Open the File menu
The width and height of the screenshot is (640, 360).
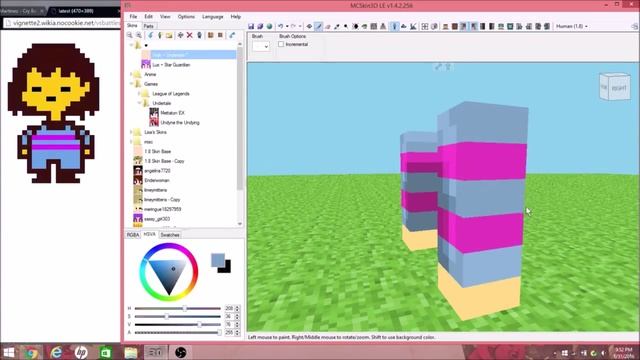(x=133, y=17)
